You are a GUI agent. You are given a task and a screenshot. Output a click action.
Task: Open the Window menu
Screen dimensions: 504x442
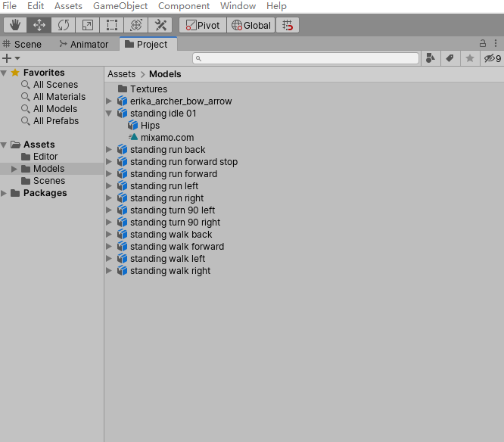click(x=238, y=6)
